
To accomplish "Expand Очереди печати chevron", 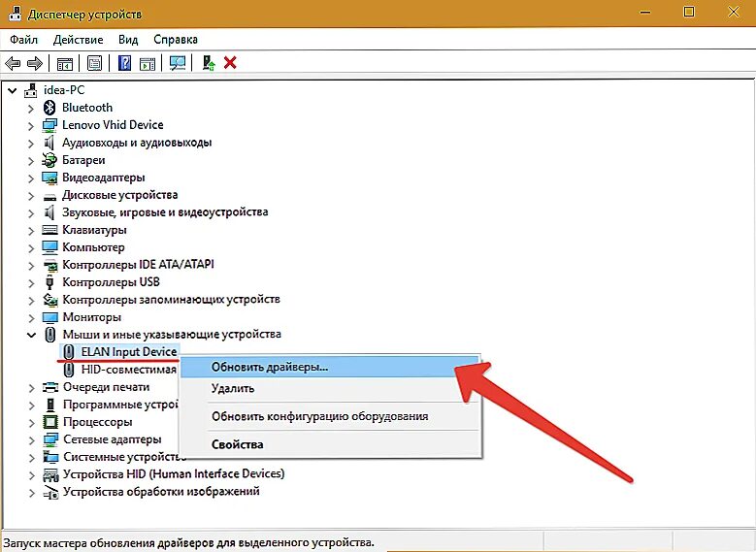I will 31,388.
